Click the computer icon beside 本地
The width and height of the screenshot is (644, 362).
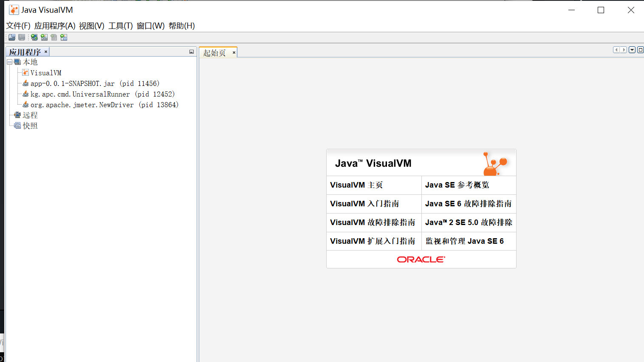[x=17, y=62]
